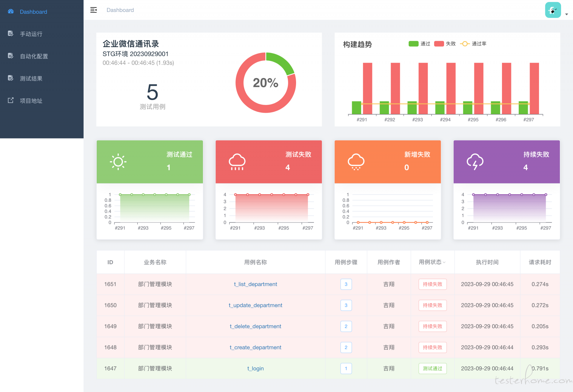Click the STG环境 20230929001 build label
This screenshot has width=573, height=392.
coord(135,54)
